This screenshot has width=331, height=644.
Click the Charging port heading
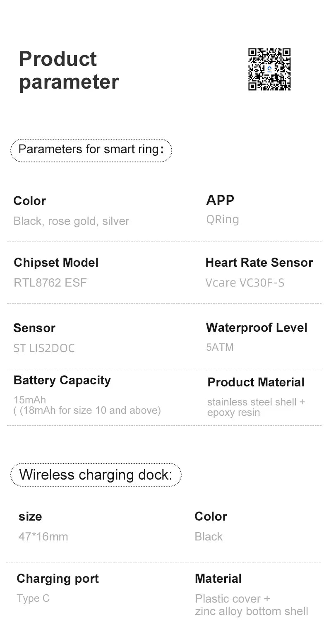(x=58, y=579)
